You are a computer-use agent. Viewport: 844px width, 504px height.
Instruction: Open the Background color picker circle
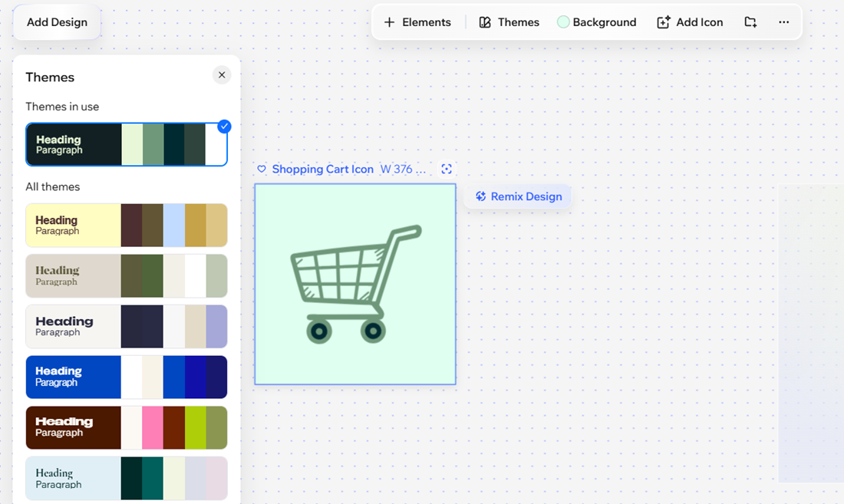click(563, 22)
